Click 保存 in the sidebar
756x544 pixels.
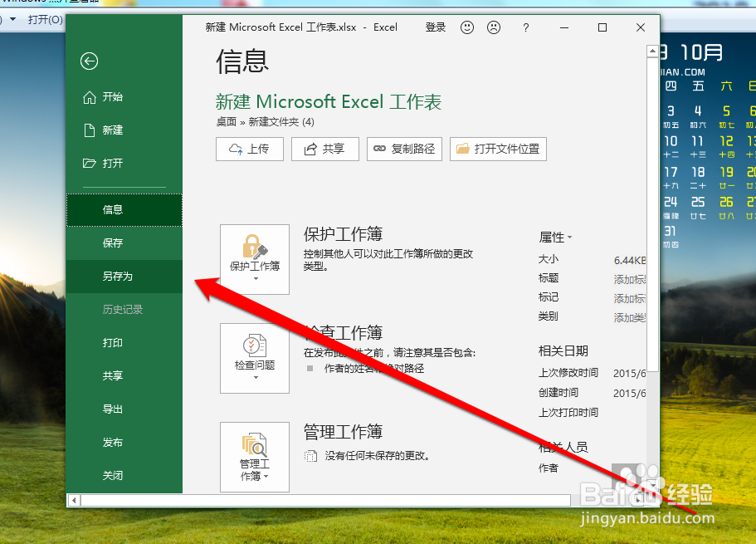tap(124, 243)
